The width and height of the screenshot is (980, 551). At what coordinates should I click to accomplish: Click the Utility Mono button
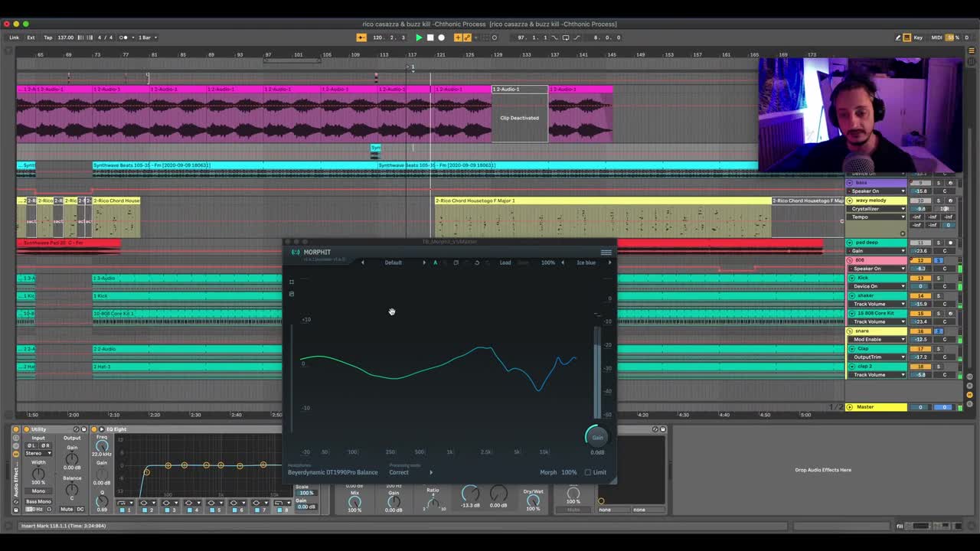point(38,491)
